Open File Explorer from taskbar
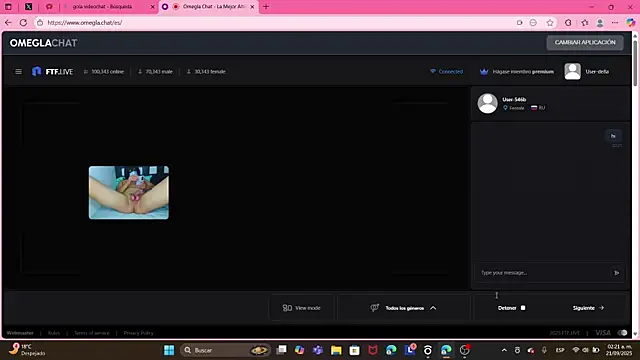This screenshot has height=360, width=640. pyautogui.click(x=336, y=350)
